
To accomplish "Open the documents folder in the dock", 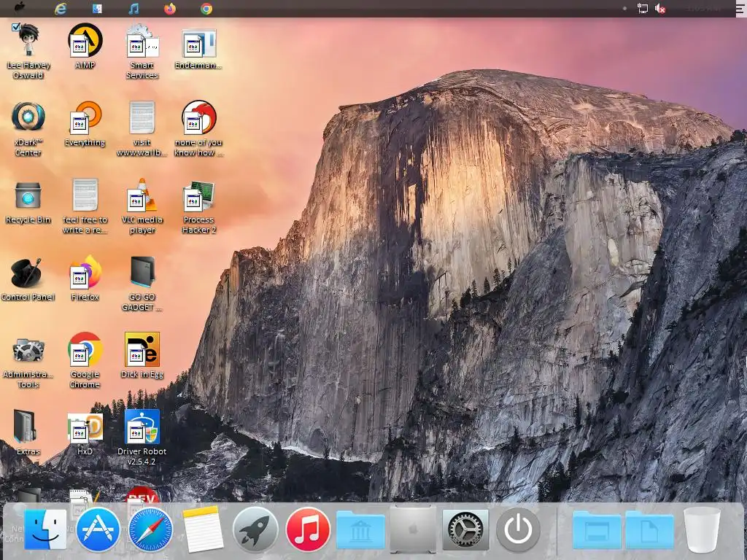I will pyautogui.click(x=649, y=529).
